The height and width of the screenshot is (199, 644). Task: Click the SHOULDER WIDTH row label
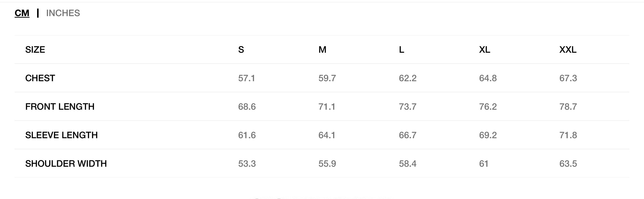[66, 164]
